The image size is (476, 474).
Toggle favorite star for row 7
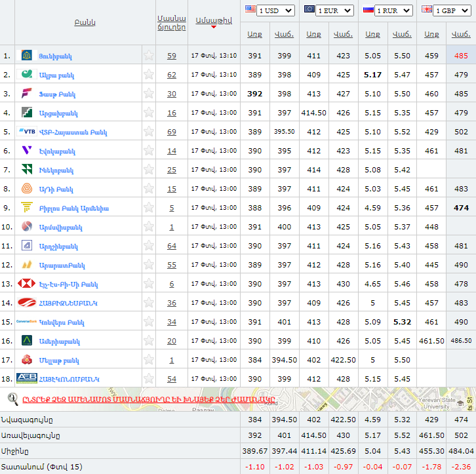149,169
